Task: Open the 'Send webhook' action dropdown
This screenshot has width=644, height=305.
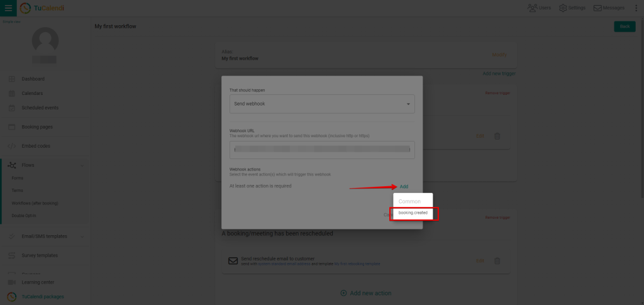Action: [321, 104]
